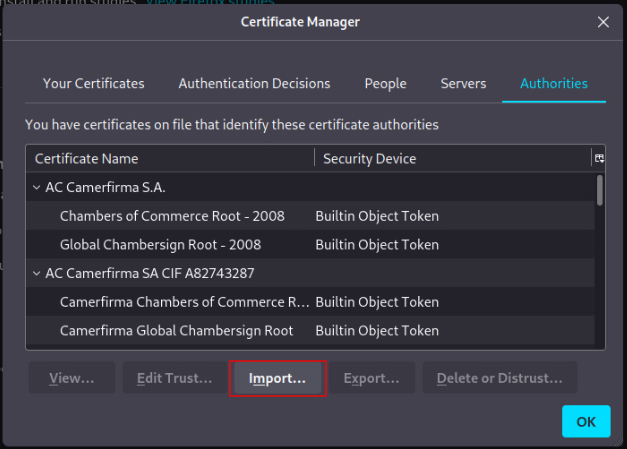Open the Authentication Decisions tab
Image resolution: width=627 pixels, height=449 pixels.
pyautogui.click(x=254, y=84)
